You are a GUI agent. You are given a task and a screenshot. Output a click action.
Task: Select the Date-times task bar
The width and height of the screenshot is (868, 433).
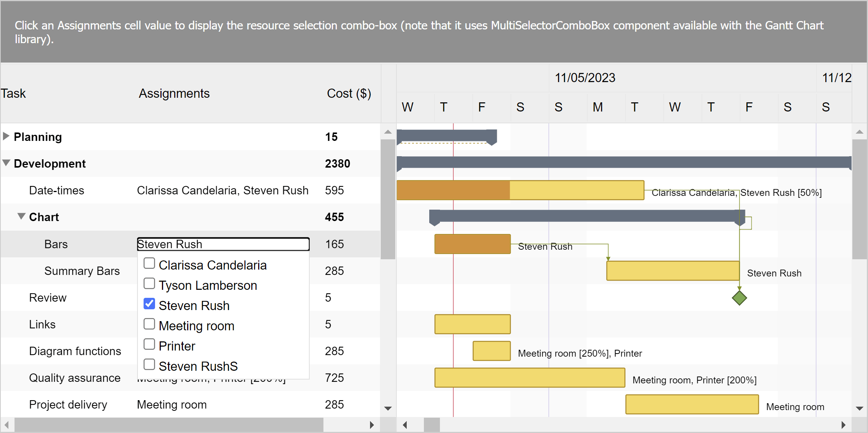pyautogui.click(x=519, y=190)
